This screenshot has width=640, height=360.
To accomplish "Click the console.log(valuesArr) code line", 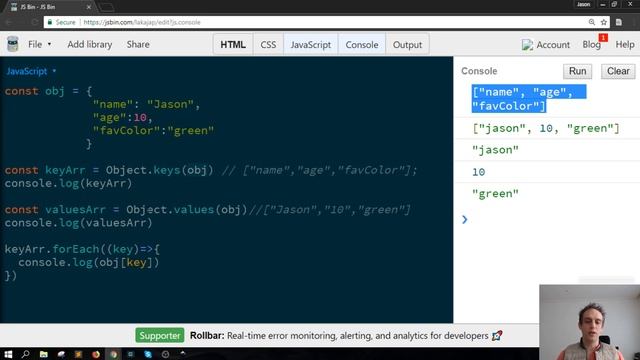I will 78,223.
